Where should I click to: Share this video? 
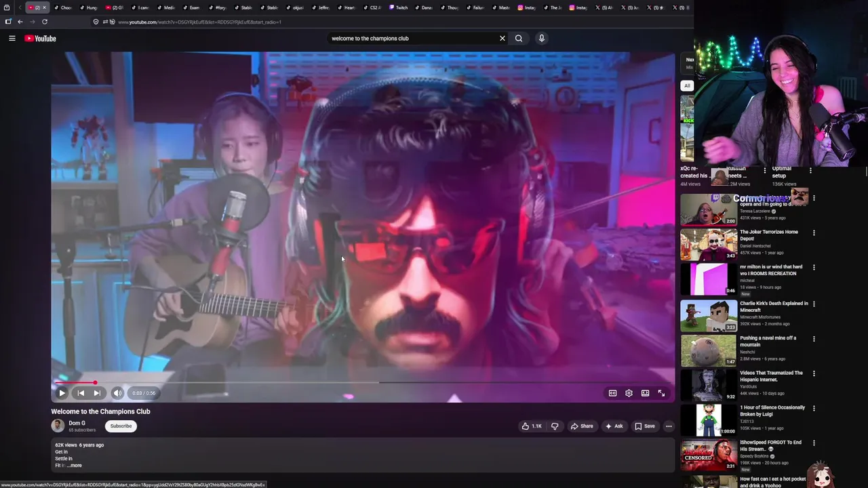pyautogui.click(x=582, y=426)
